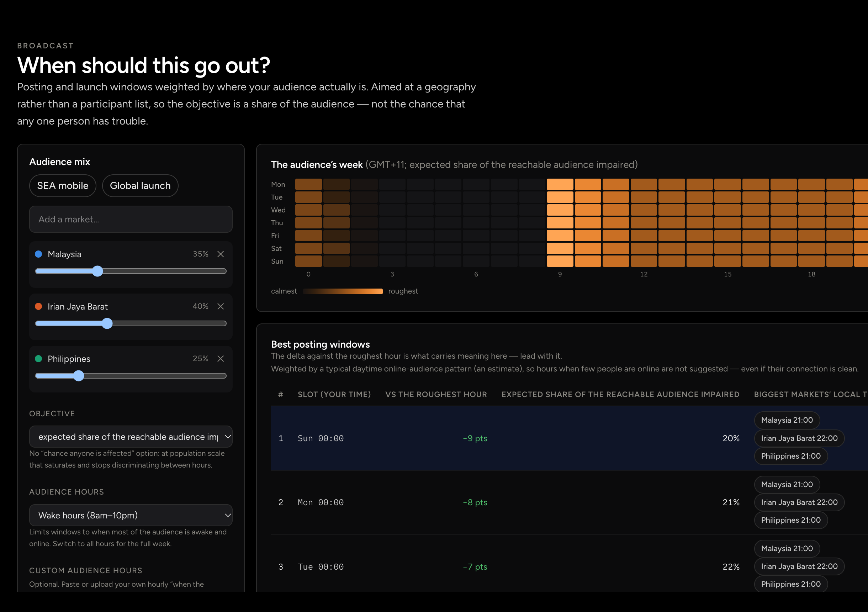
Task: Click the Mon 09:00 heatmap cell
Action: (x=560, y=185)
